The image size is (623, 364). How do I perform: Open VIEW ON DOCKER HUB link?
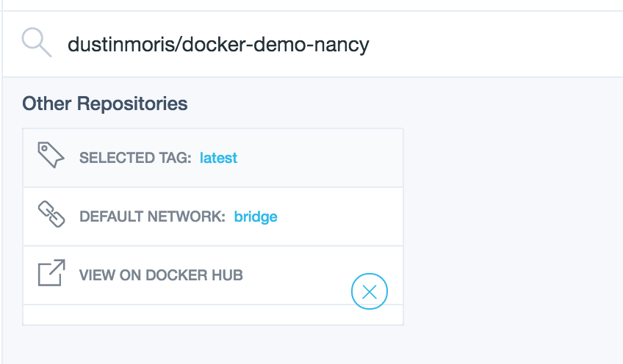tap(161, 275)
